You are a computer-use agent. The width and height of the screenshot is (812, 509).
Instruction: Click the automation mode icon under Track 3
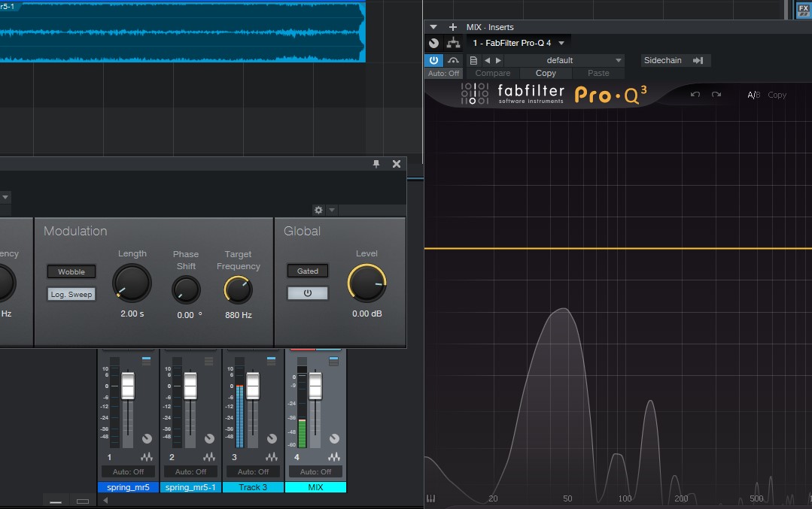272,457
